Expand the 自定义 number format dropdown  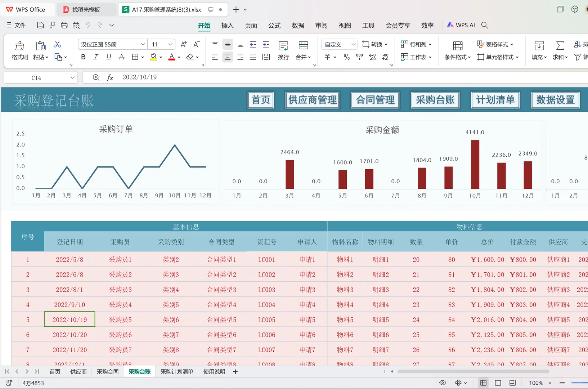[354, 44]
